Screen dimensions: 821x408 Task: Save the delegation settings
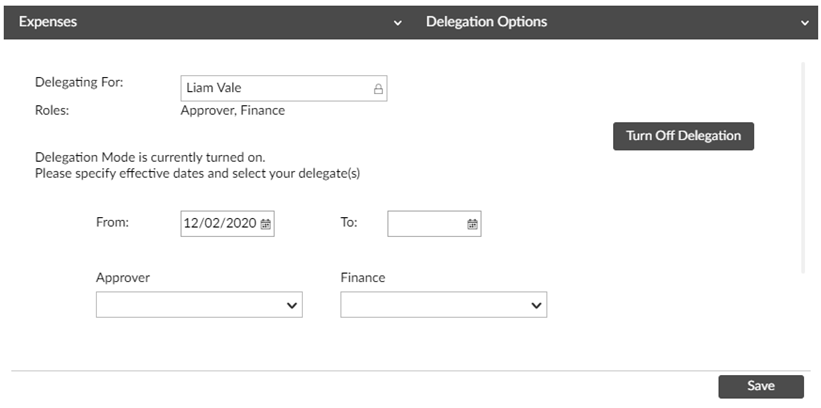(x=761, y=387)
